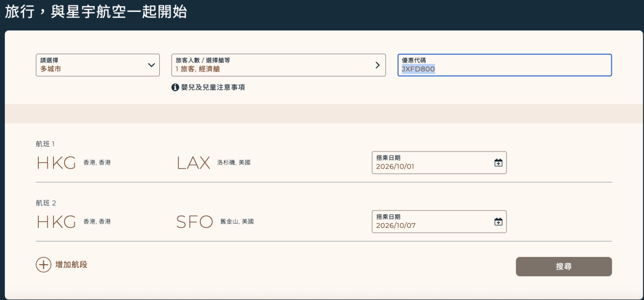The image size is (644, 300).
Task: Select flight 2 origin HKG
Action: click(56, 222)
